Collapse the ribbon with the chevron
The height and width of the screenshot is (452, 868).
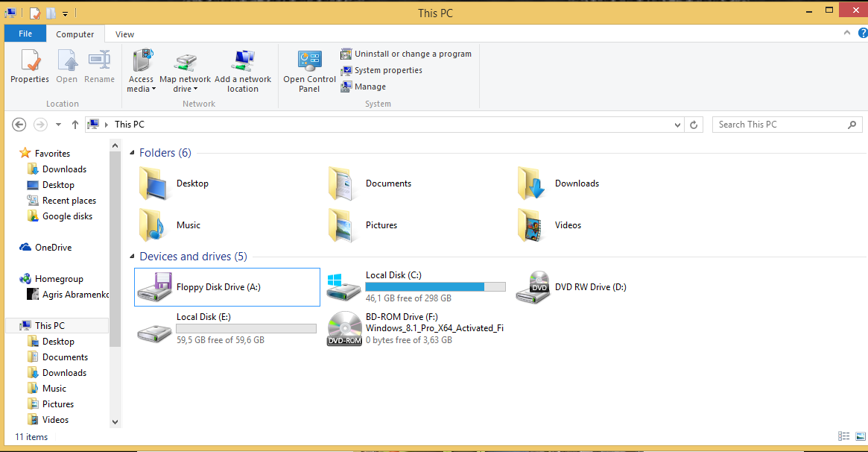pos(847,34)
